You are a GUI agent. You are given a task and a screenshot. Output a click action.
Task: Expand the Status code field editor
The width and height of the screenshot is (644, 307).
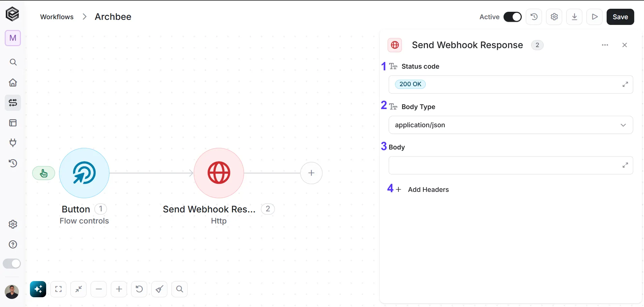click(x=625, y=84)
